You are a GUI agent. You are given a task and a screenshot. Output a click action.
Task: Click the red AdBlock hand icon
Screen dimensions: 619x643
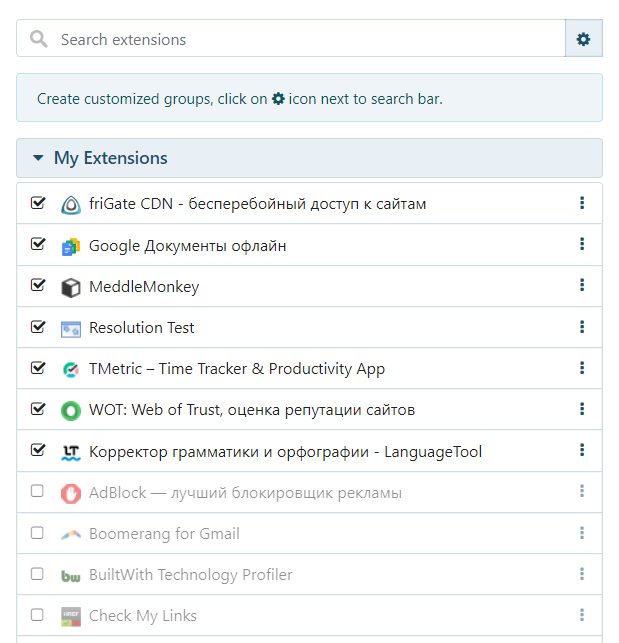71,493
